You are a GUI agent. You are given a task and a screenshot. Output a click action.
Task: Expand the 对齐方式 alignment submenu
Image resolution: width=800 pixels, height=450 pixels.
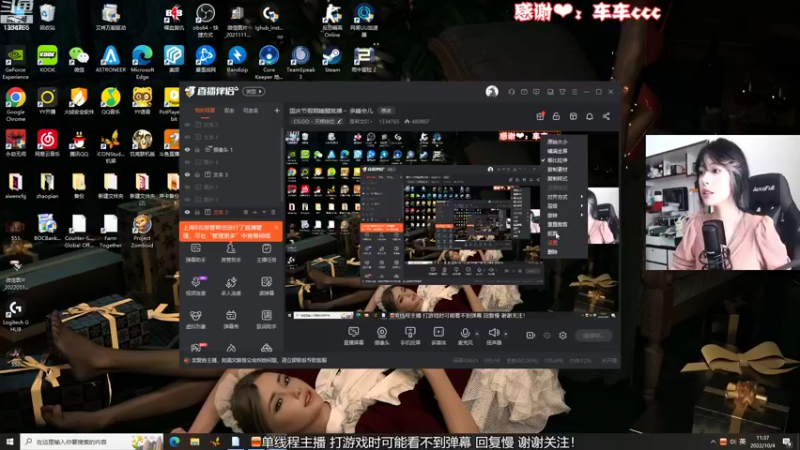coord(564,197)
